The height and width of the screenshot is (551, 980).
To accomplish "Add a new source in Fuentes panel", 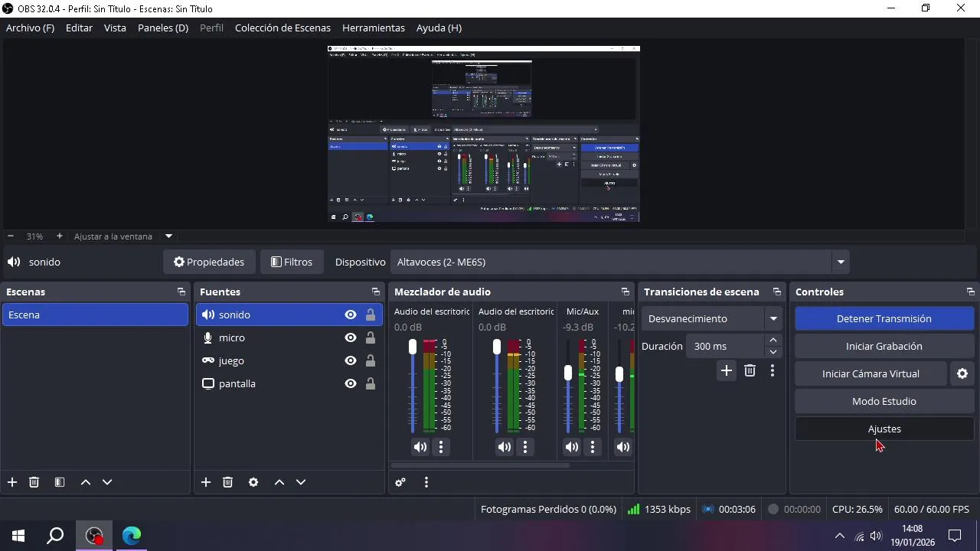I will pyautogui.click(x=206, y=482).
